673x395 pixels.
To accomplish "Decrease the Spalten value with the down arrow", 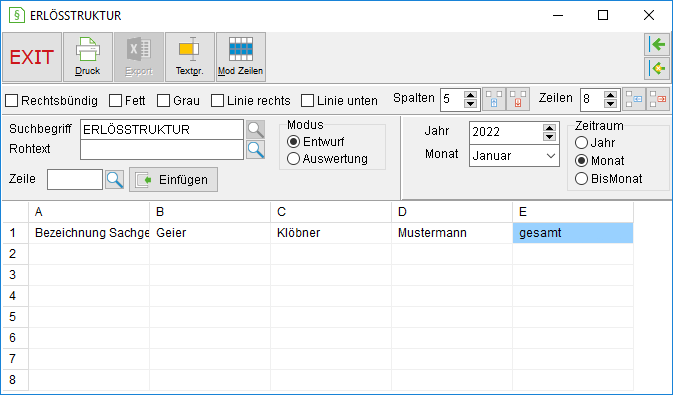I will click(x=470, y=104).
